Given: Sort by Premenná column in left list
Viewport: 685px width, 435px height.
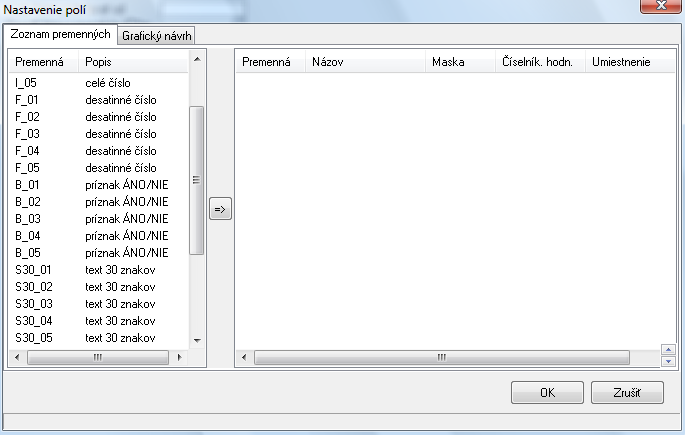Looking at the screenshot, I should (43, 62).
